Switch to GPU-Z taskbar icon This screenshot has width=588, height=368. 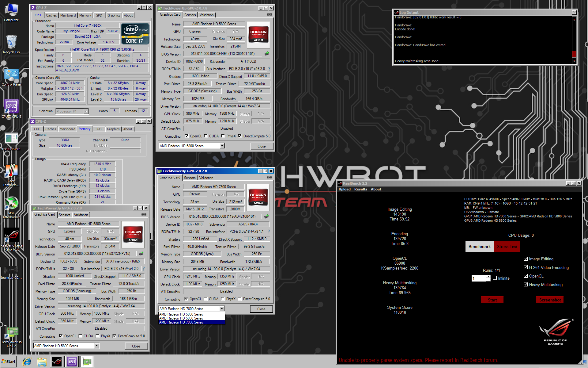[87, 362]
